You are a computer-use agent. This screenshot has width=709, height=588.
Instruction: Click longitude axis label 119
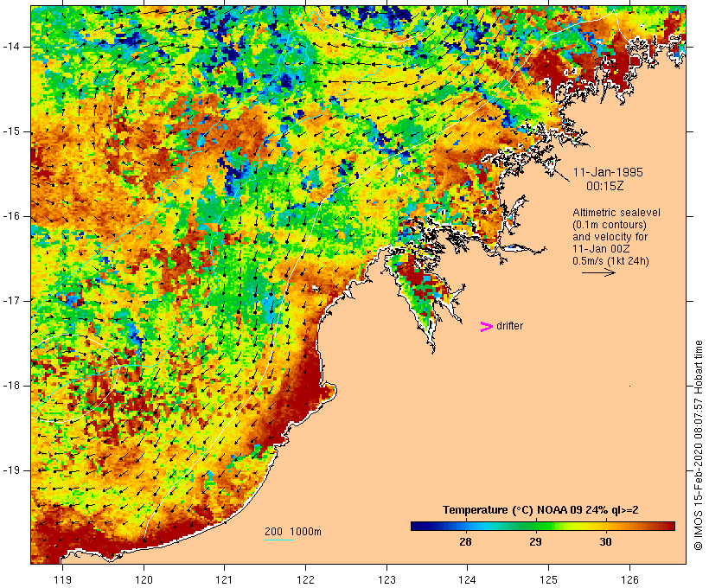coord(62,579)
